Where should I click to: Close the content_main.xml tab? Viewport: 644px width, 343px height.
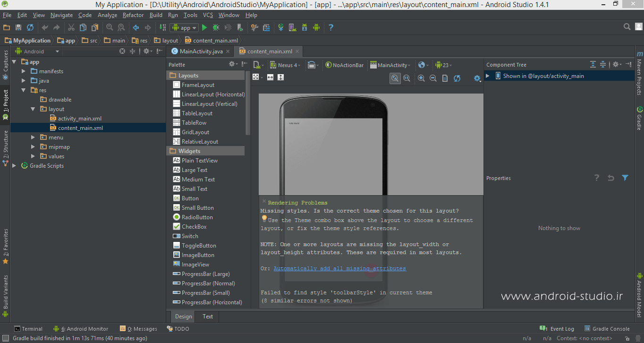coord(297,51)
